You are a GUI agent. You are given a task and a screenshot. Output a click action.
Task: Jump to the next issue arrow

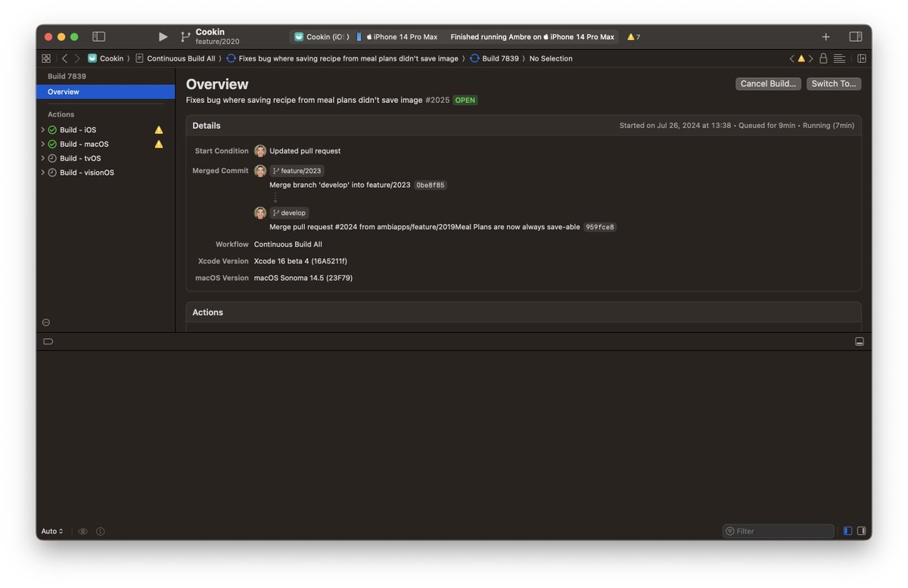[811, 58]
